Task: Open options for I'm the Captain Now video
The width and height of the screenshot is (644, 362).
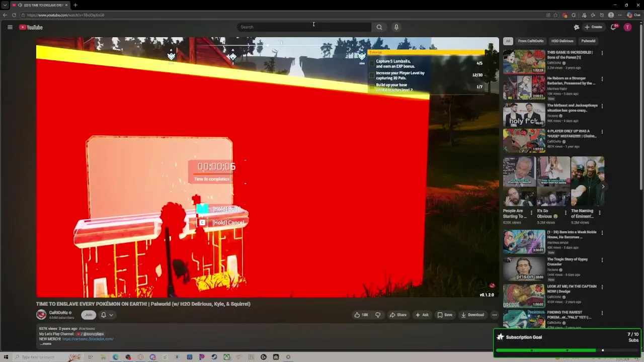Action: pos(602,287)
